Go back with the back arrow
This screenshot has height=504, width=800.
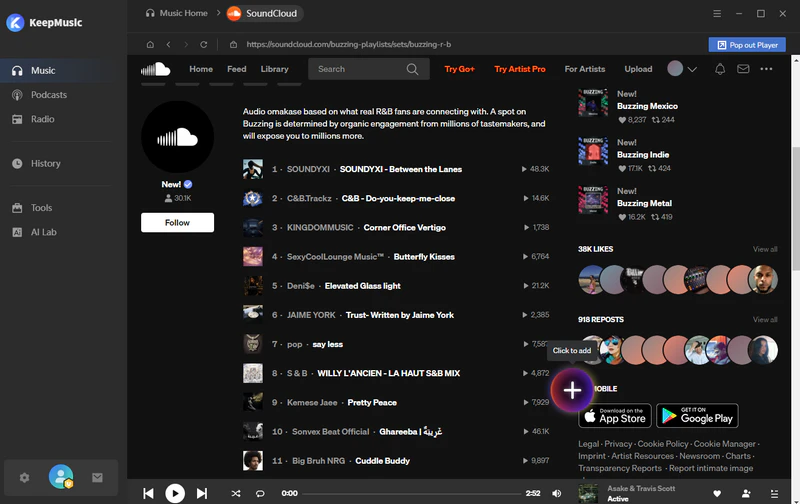tap(168, 44)
